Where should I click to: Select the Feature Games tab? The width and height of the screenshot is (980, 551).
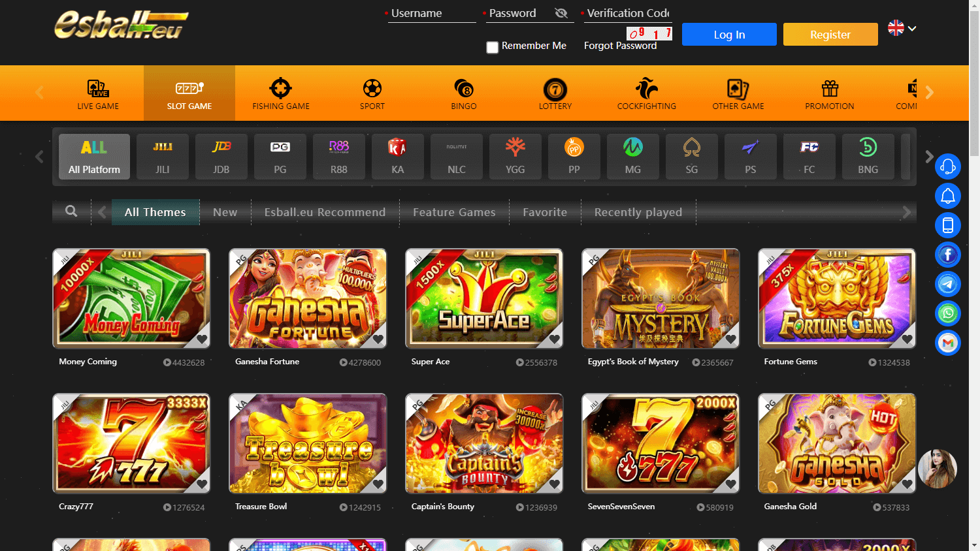tap(454, 212)
